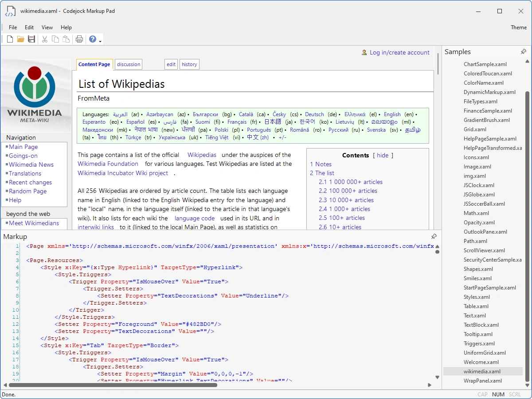Click the Markup horizontal scrollbar thumb

click(x=113, y=385)
